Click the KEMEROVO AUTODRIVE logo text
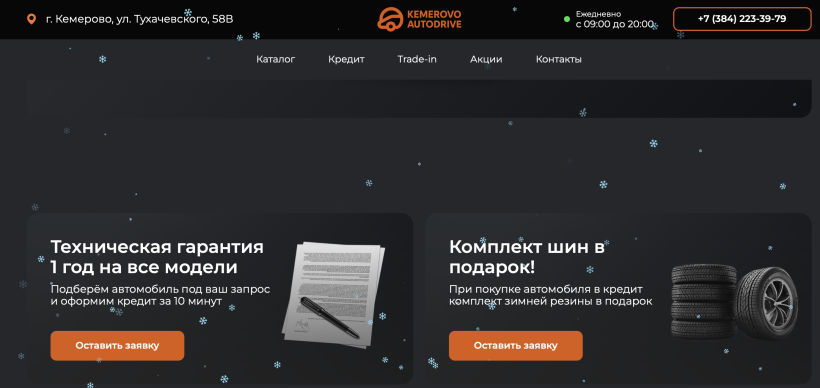The width and height of the screenshot is (820, 388). 434,19
